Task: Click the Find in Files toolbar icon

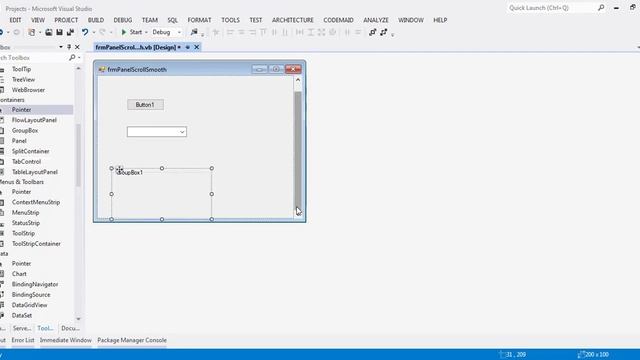Action: tap(194, 32)
